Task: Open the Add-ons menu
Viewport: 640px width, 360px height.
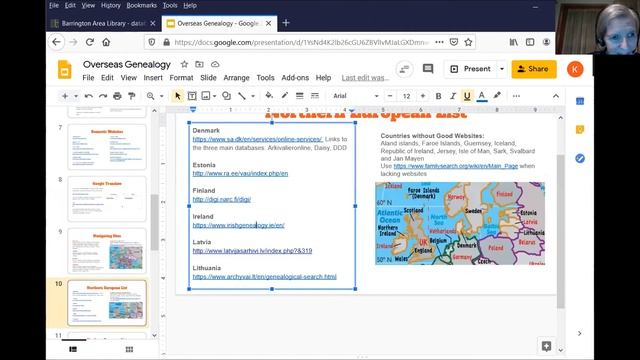Action: (x=295, y=78)
